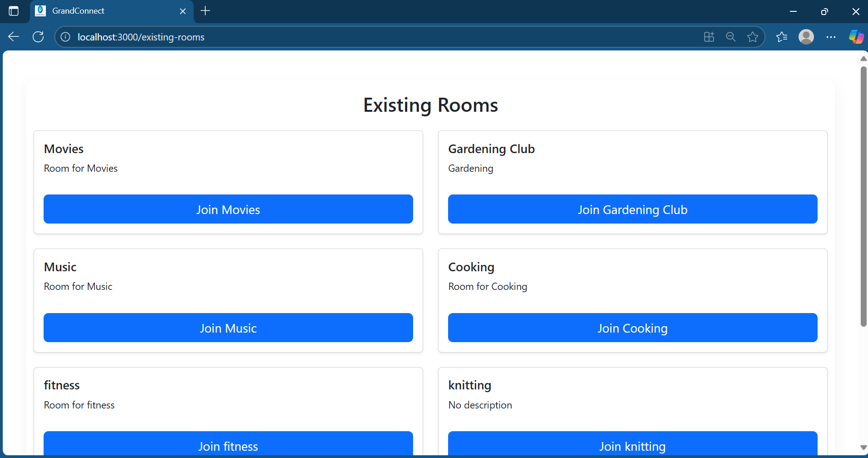Click the 'Room for Cooking' description
This screenshot has height=458, width=868.
click(488, 287)
